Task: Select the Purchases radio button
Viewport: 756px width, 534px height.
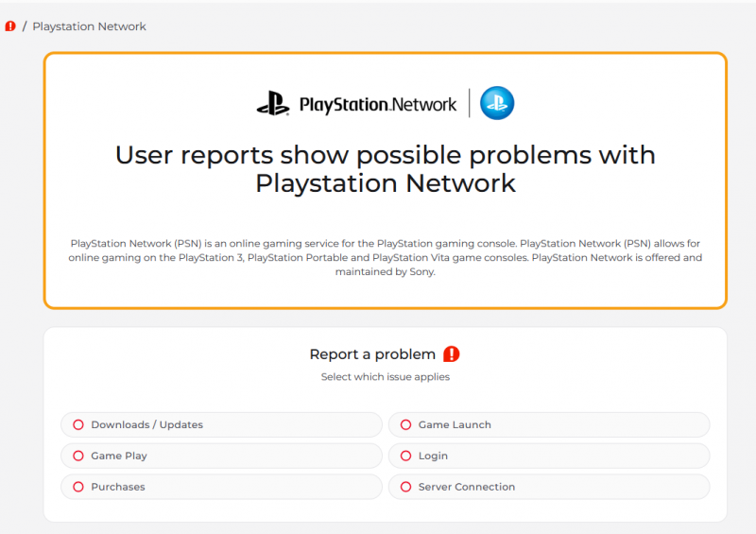Action: click(78, 487)
